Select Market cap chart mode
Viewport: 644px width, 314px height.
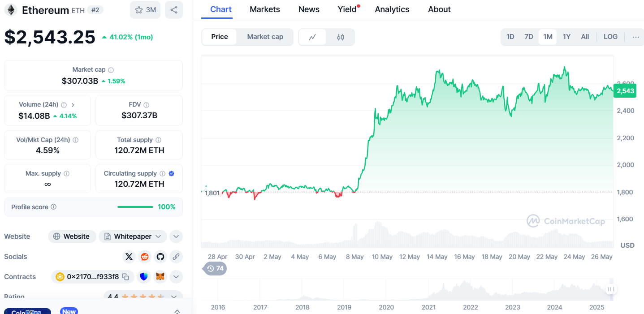(265, 37)
